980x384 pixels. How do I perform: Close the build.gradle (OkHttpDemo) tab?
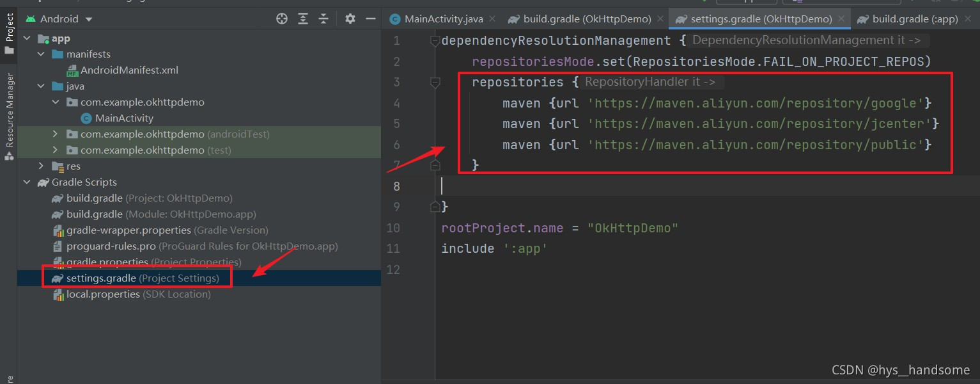(x=660, y=19)
